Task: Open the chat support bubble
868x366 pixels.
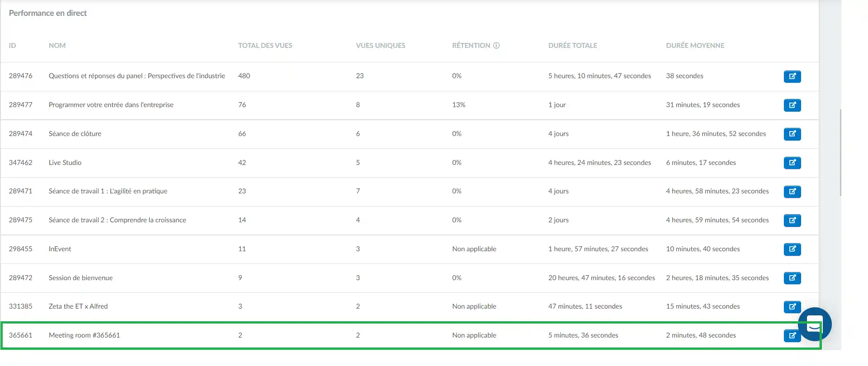Action: pyautogui.click(x=815, y=324)
